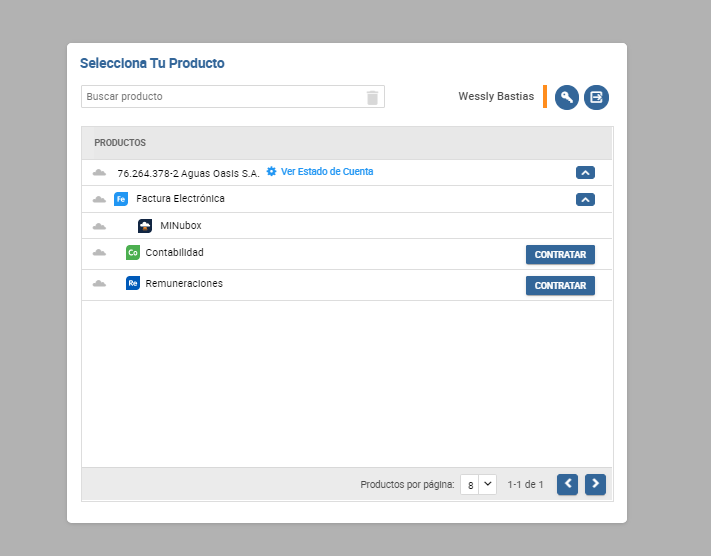Clear the search with the trash icon
Screen dimensions: 711x556
click(x=372, y=97)
